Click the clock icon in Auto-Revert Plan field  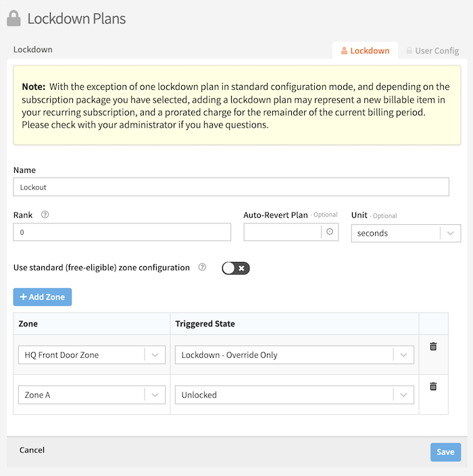(x=330, y=232)
